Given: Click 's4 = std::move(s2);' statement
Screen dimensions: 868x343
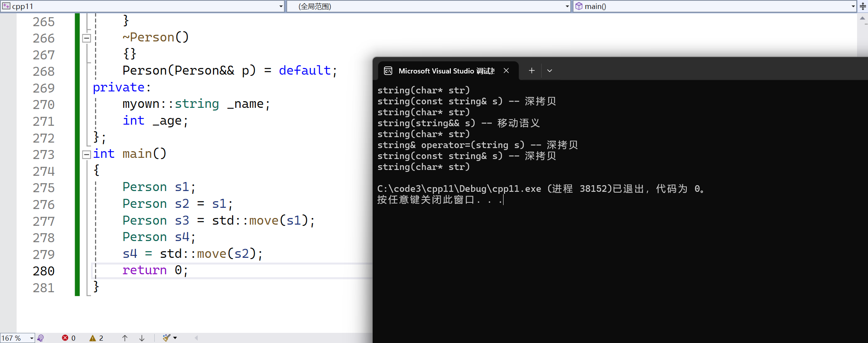Looking at the screenshot, I should coord(193,254).
